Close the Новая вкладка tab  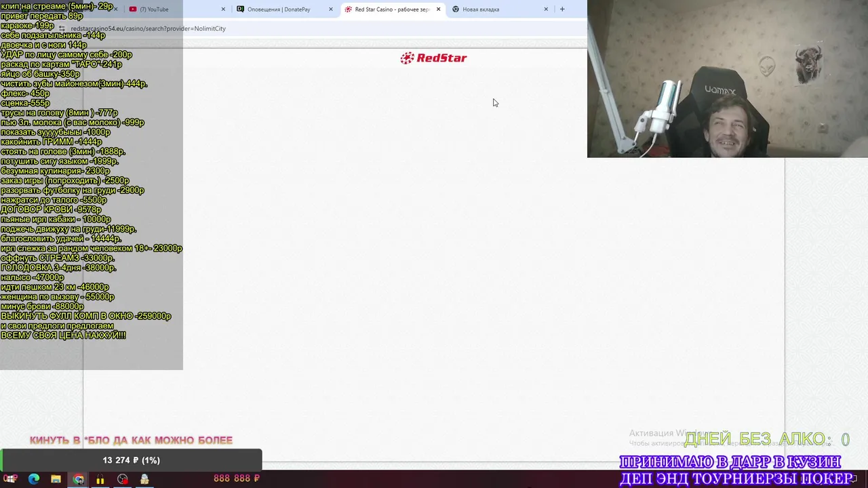[x=546, y=9]
